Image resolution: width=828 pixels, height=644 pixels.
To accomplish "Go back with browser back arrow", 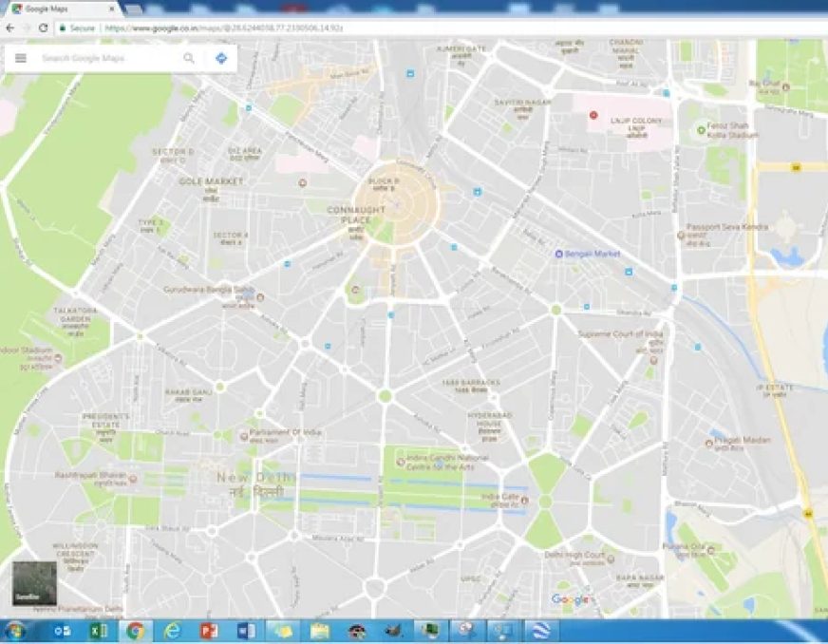I will 10,28.
